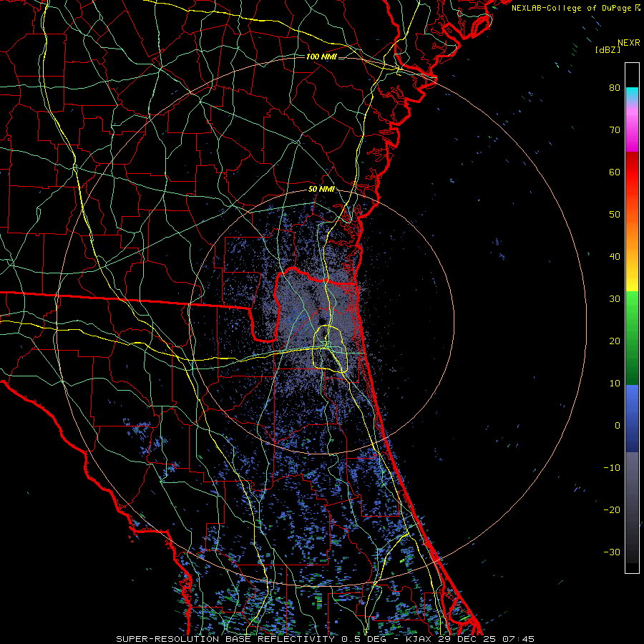Select the 30 value on dBZ scale
644x644 pixels.
tap(615, 298)
